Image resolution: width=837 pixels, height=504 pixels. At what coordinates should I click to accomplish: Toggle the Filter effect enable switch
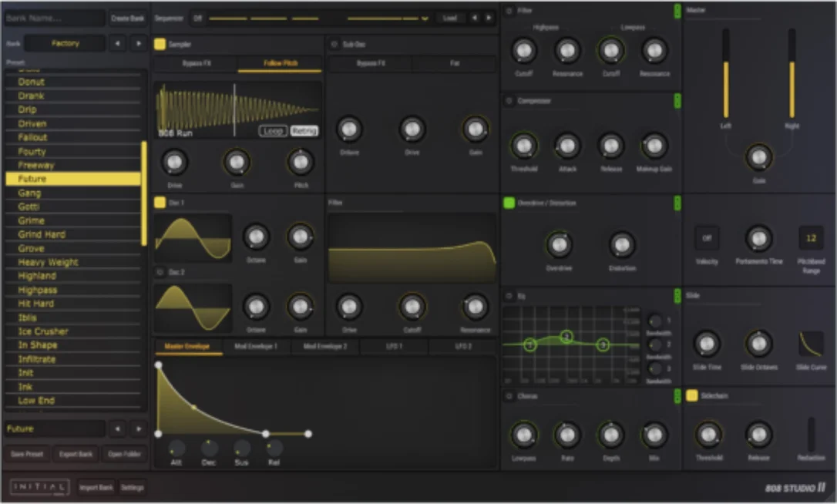point(509,11)
